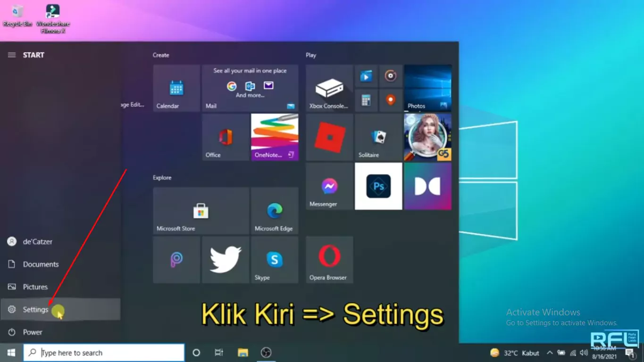The height and width of the screenshot is (362, 644).
Task: Open the Movies & TV small tile
Action: (366, 76)
